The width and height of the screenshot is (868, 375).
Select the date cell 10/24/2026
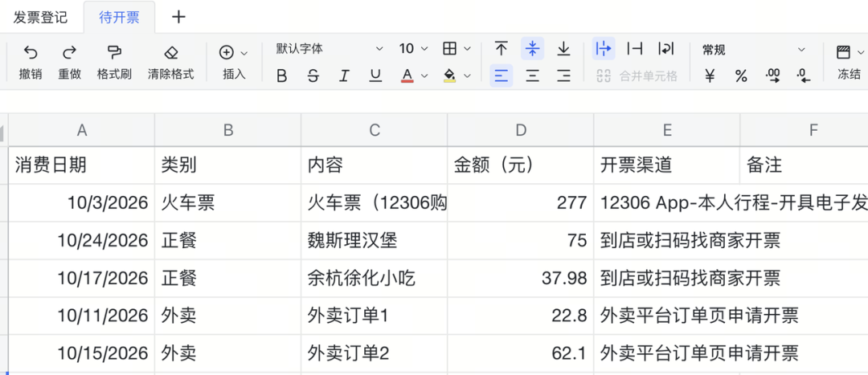point(82,241)
